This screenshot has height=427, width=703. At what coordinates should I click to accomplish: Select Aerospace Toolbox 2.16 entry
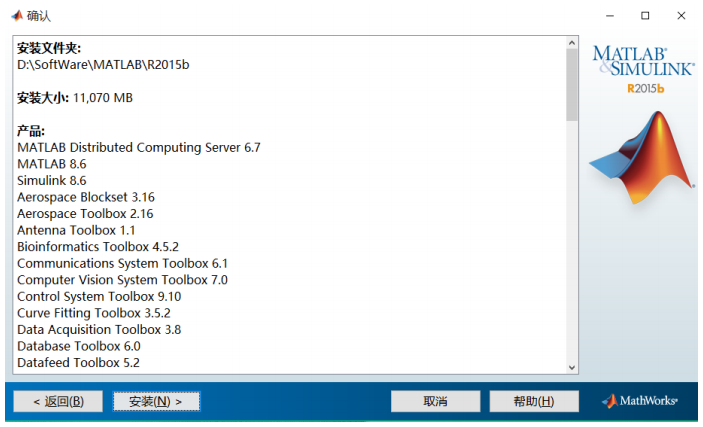click(85, 214)
